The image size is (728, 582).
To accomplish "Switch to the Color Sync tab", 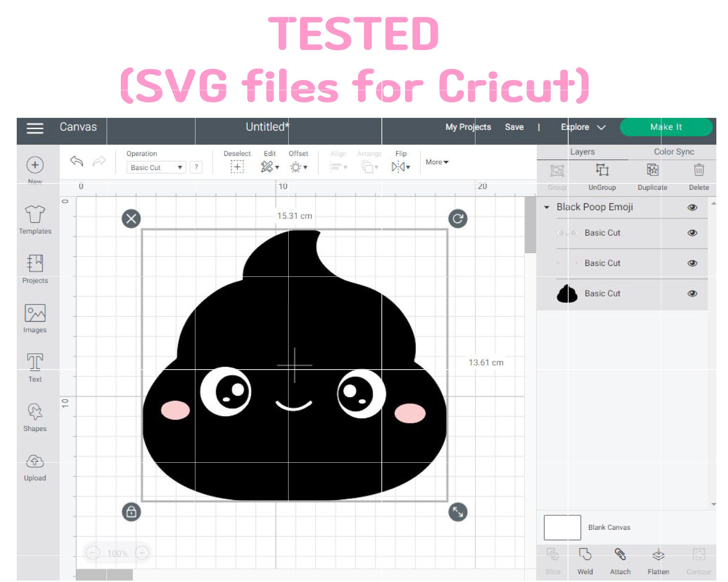I will pyautogui.click(x=673, y=152).
